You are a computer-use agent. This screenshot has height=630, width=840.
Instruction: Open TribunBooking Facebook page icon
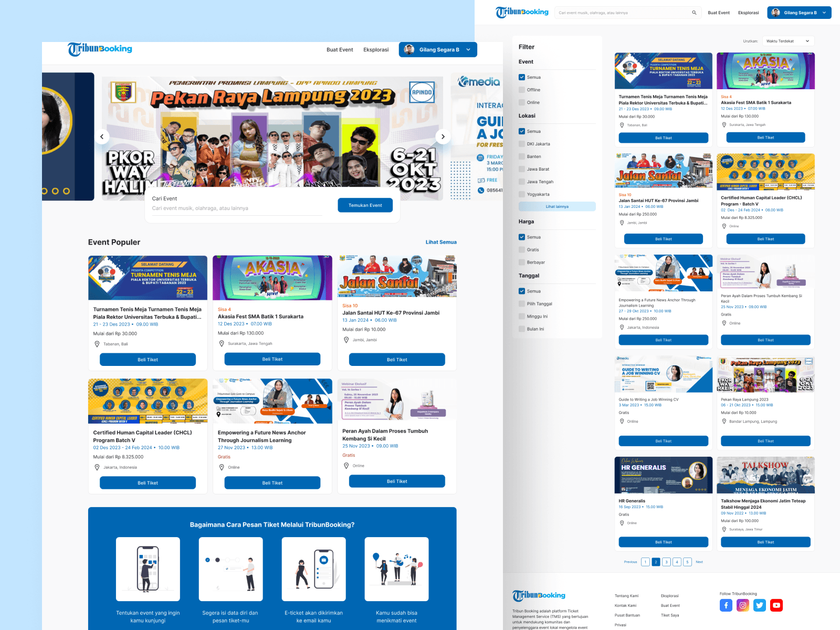click(x=726, y=605)
